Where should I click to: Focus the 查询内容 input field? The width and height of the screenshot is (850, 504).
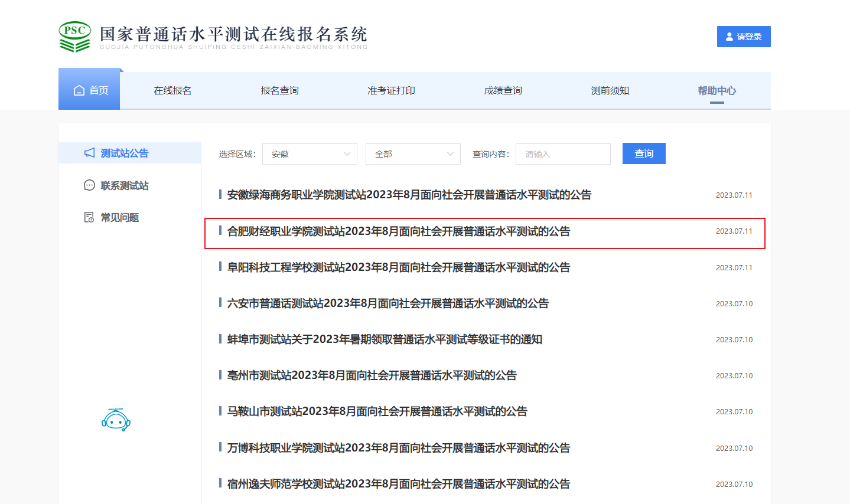point(563,154)
